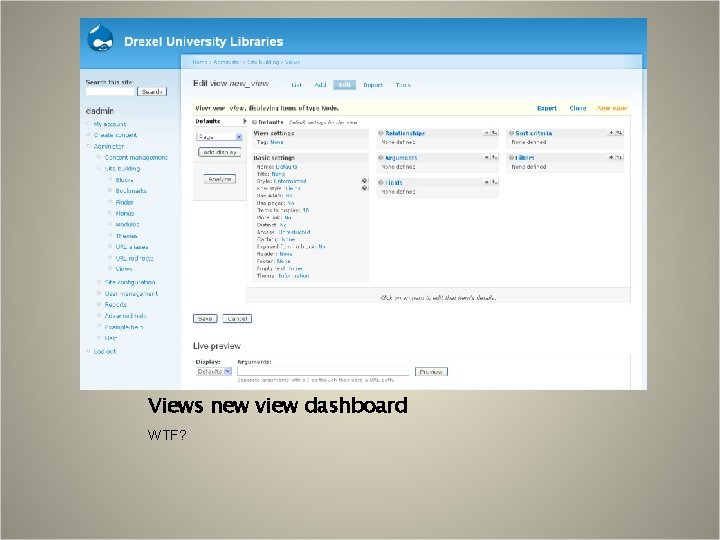Expand the User management menu bullet

click(99, 293)
